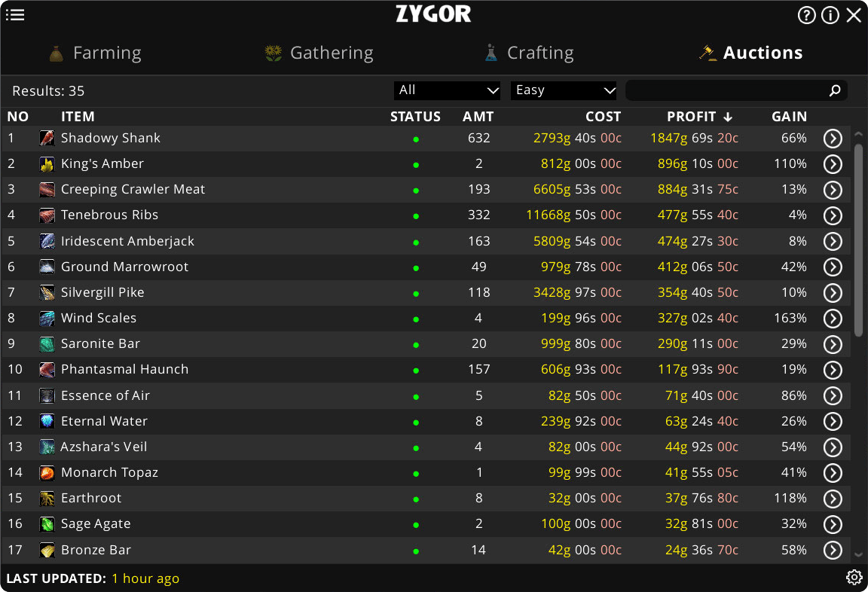
Task: Sort by the PROFIT column header
Action: coord(700,117)
